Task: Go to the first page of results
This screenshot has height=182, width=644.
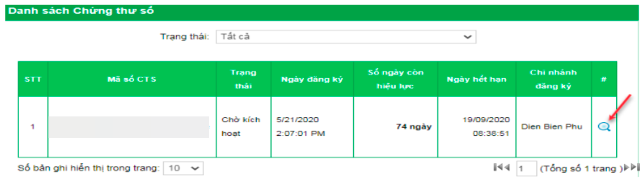Action: tap(497, 167)
